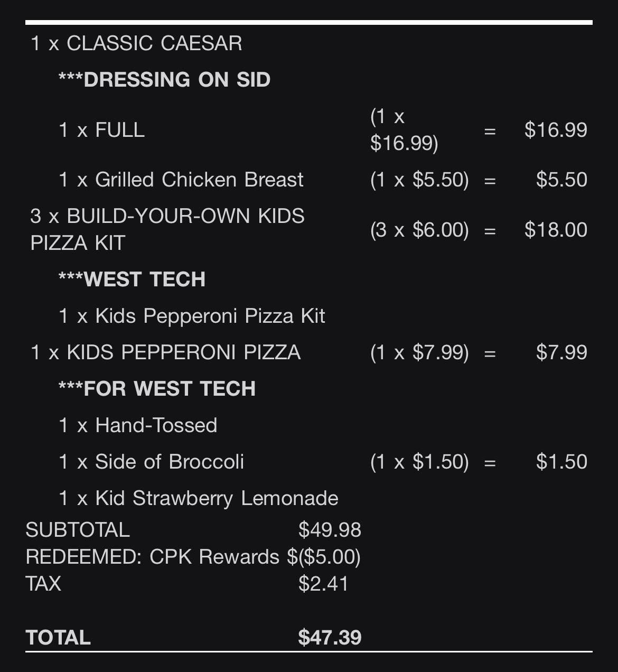Click the 1 x FULL modifier
This screenshot has height=672, width=618.
101,130
